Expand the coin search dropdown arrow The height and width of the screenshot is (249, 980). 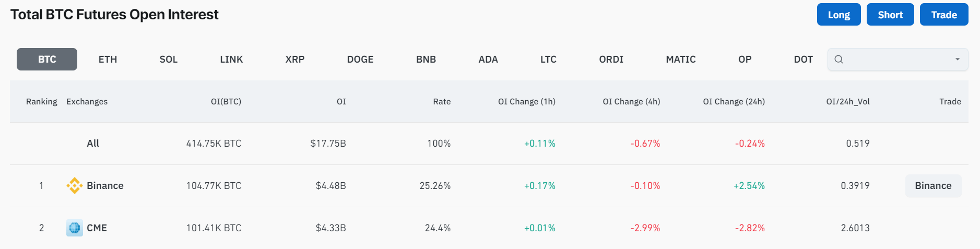click(x=958, y=60)
